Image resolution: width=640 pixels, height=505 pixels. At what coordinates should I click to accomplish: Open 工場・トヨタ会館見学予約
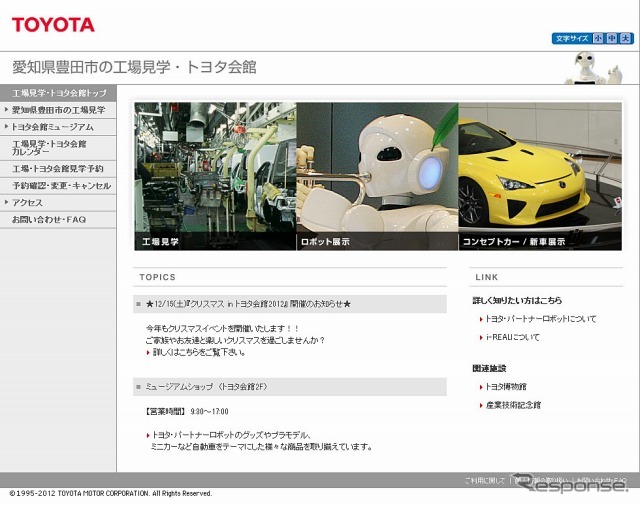point(58,169)
